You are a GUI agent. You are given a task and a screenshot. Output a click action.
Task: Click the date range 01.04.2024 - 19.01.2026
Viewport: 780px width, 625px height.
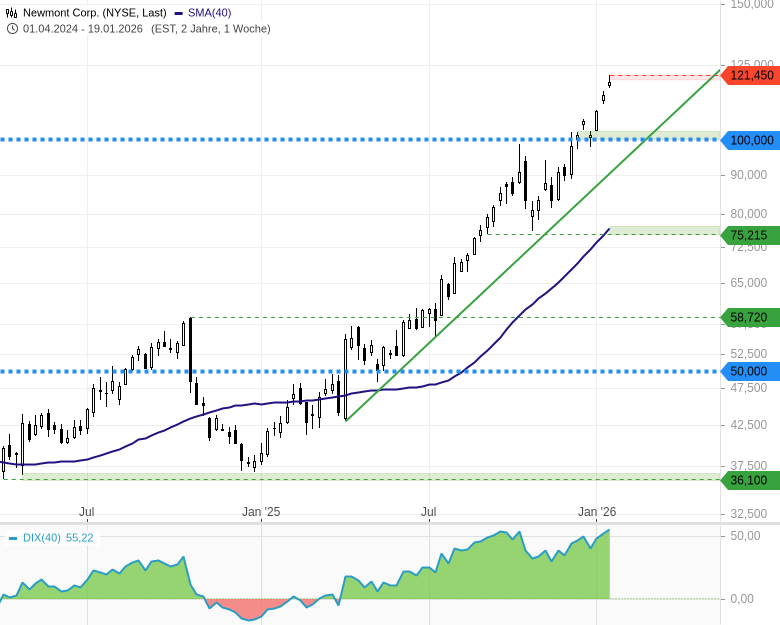[x=84, y=28]
